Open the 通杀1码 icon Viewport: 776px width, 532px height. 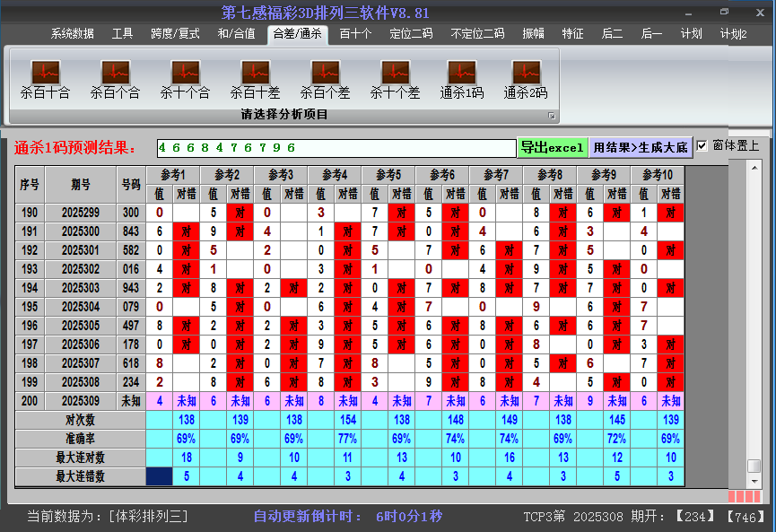coord(461,79)
